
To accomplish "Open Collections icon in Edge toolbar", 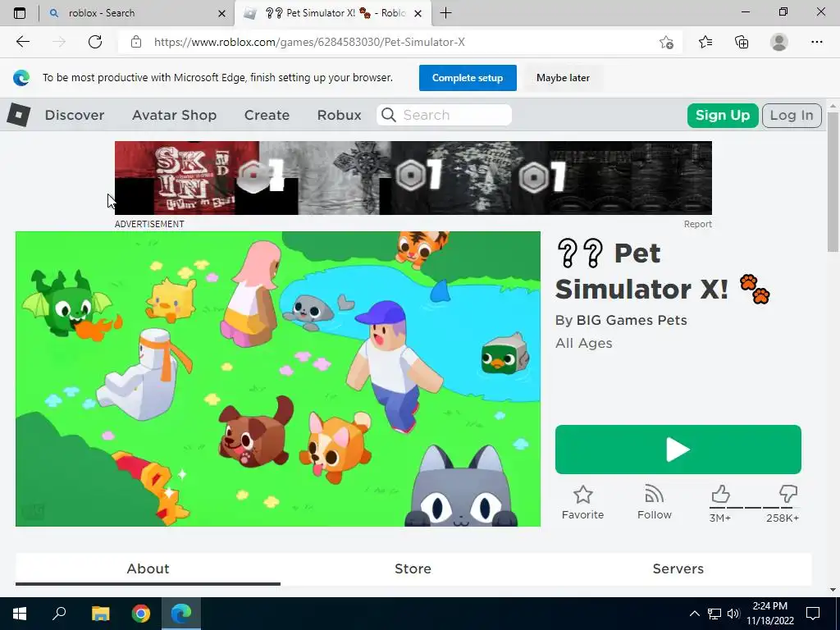I will coord(742,42).
